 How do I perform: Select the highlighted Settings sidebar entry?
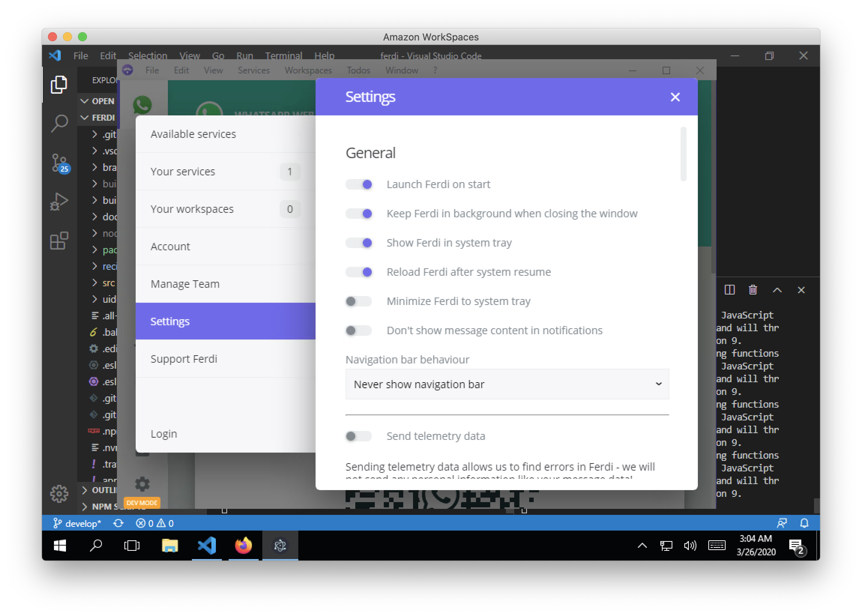pyautogui.click(x=226, y=321)
